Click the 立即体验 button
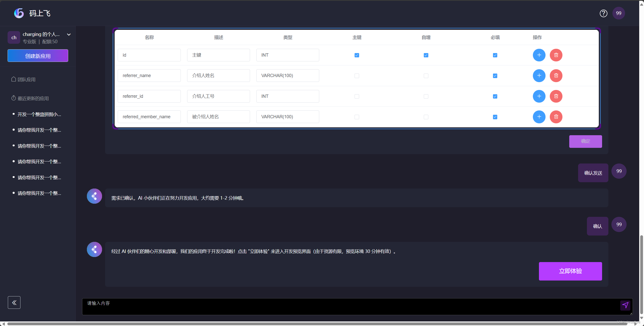 pyautogui.click(x=570, y=271)
